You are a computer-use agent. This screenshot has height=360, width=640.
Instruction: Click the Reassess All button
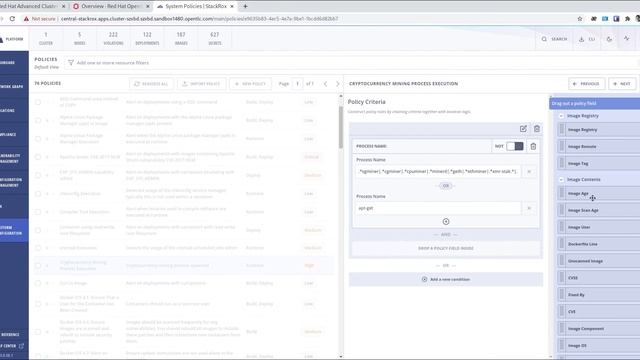151,84
